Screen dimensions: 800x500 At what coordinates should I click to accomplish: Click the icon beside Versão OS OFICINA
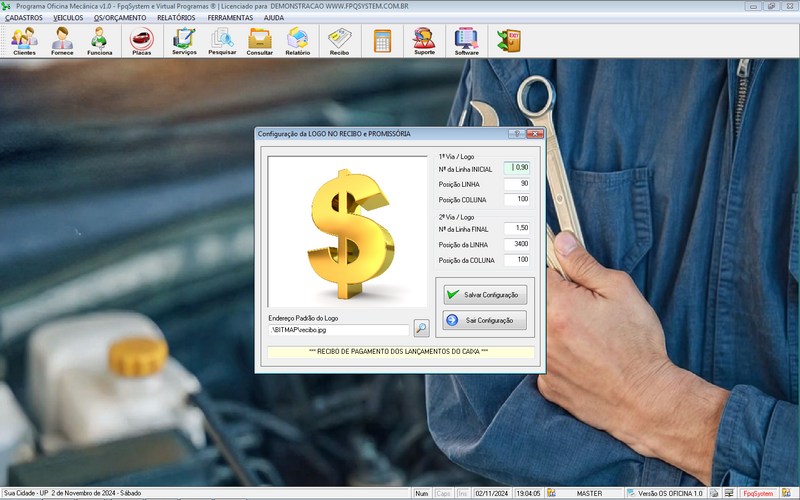[631, 493]
